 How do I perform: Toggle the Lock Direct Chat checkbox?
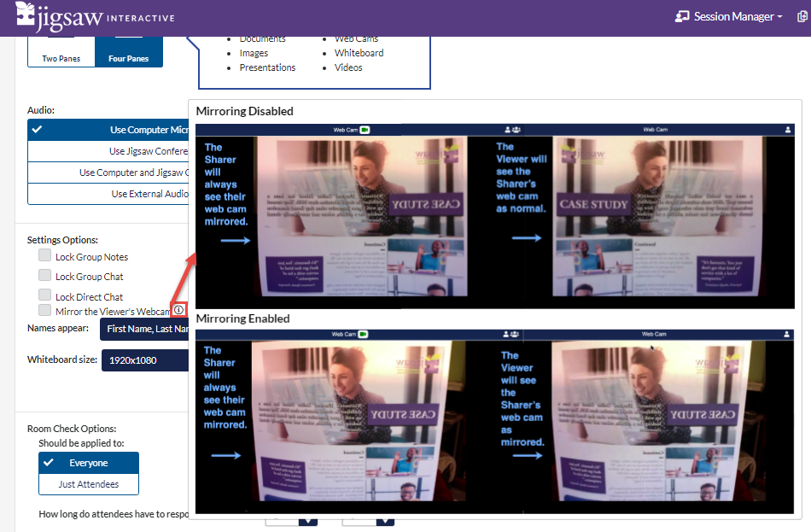[44, 295]
